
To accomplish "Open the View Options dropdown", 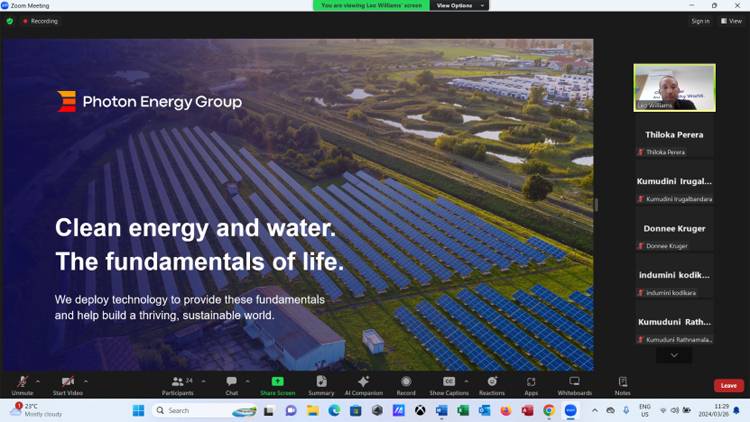I will pos(459,5).
